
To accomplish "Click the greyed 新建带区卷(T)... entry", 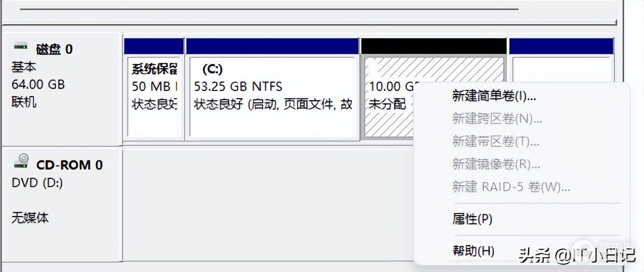I will (x=495, y=141).
